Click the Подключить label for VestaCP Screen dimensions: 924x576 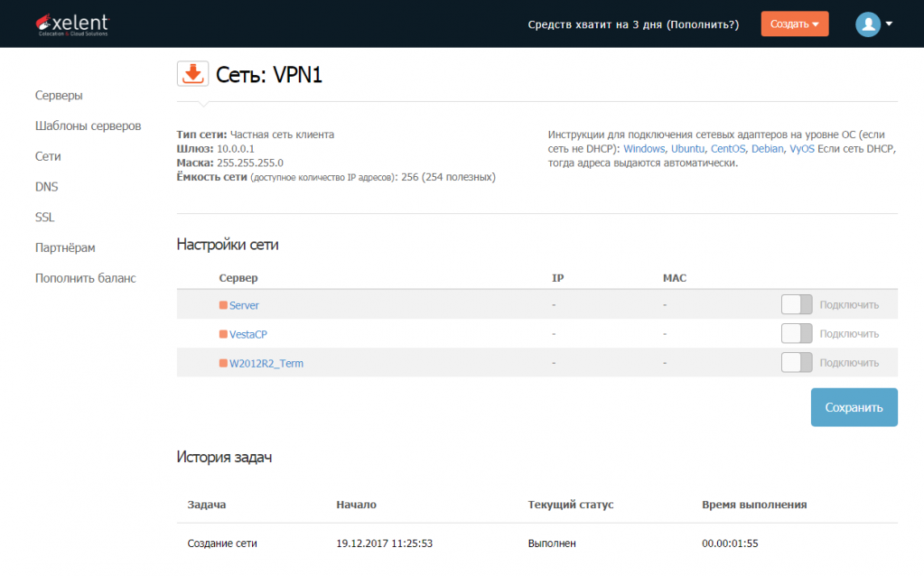849,334
